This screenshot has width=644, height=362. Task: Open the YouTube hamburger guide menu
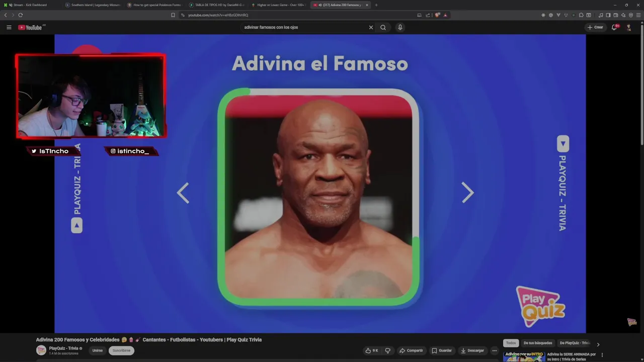[9, 27]
